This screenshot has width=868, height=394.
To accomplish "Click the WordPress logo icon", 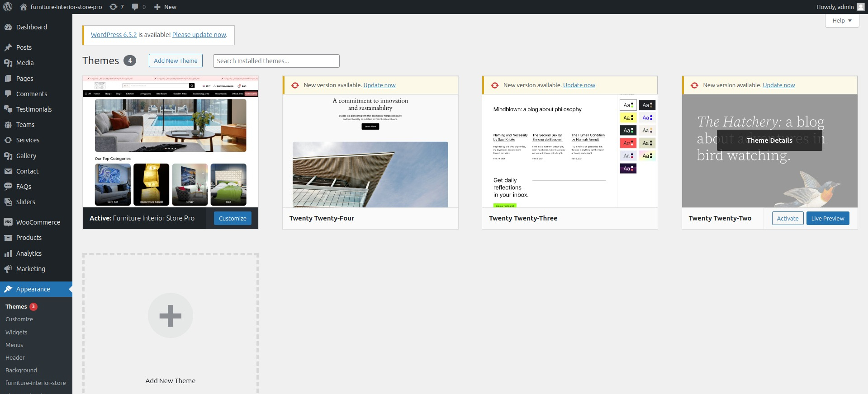I will [8, 7].
